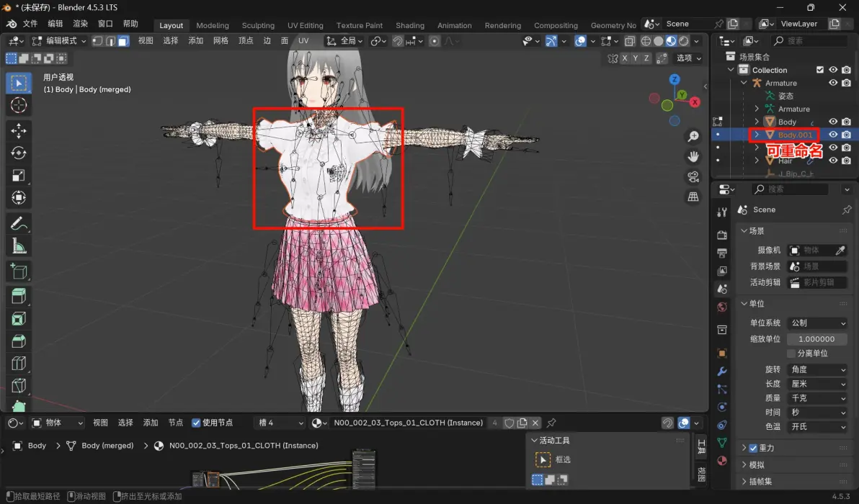Open the 文件 menu
The height and width of the screenshot is (504, 859).
[x=30, y=24]
